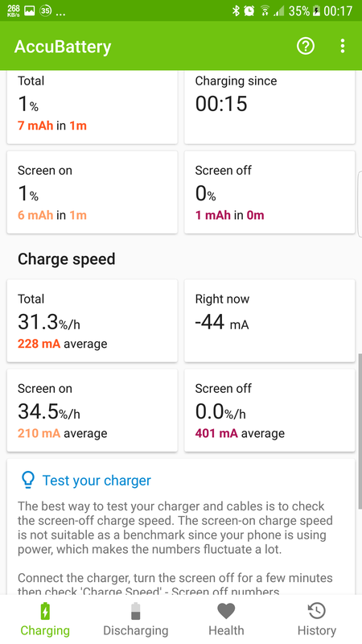Tap the Bluetooth icon in status bar
The image size is (362, 644).
coord(236,10)
